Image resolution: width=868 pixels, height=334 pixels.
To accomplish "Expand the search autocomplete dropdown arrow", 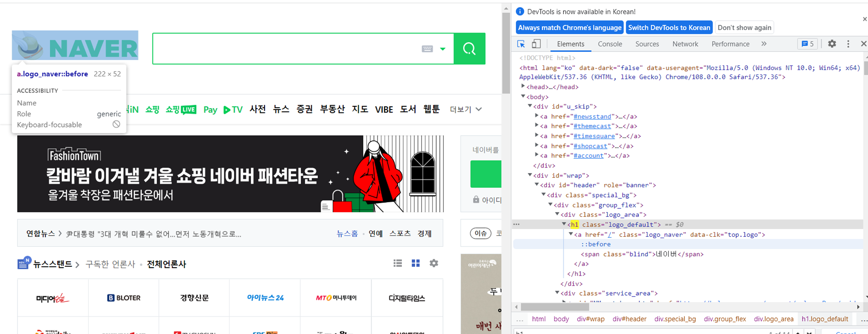I will pyautogui.click(x=443, y=49).
